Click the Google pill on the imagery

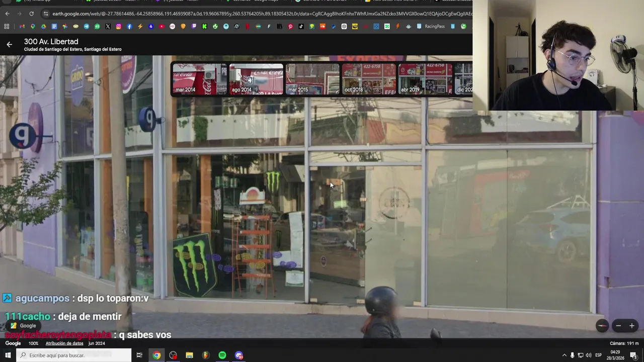(23, 326)
